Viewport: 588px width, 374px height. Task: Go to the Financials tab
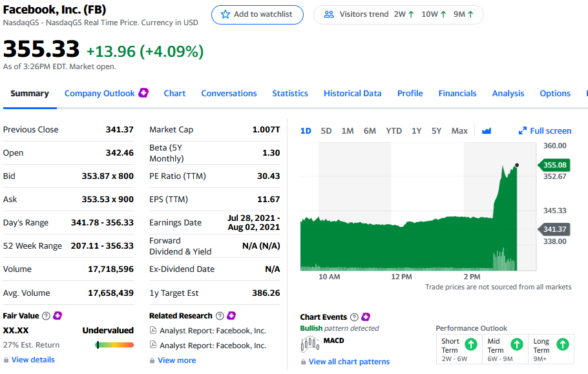457,93
